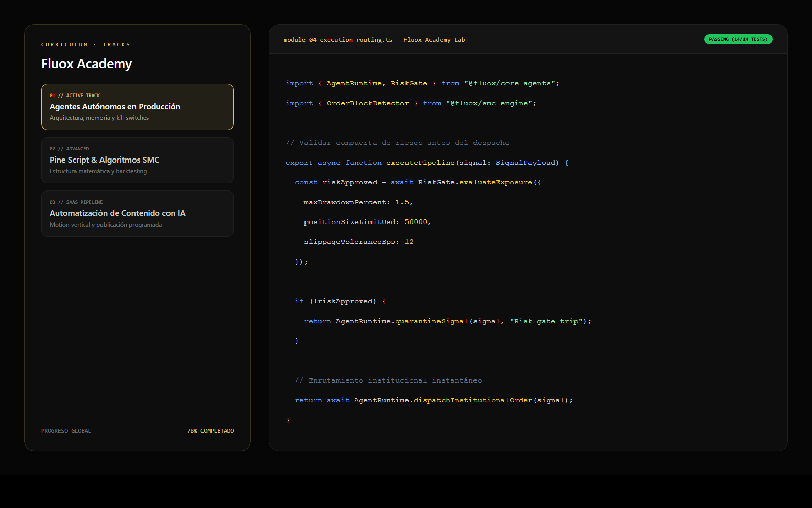Click the 01 // ACTIVE TRACK label
Viewport: 812px width, 508px height.
[x=75, y=96]
